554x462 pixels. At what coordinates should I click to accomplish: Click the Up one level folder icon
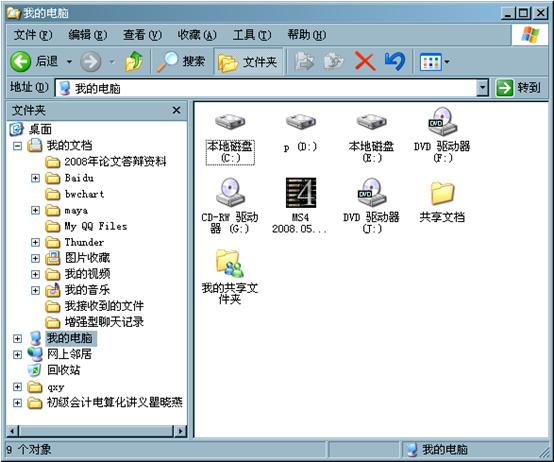click(x=134, y=61)
